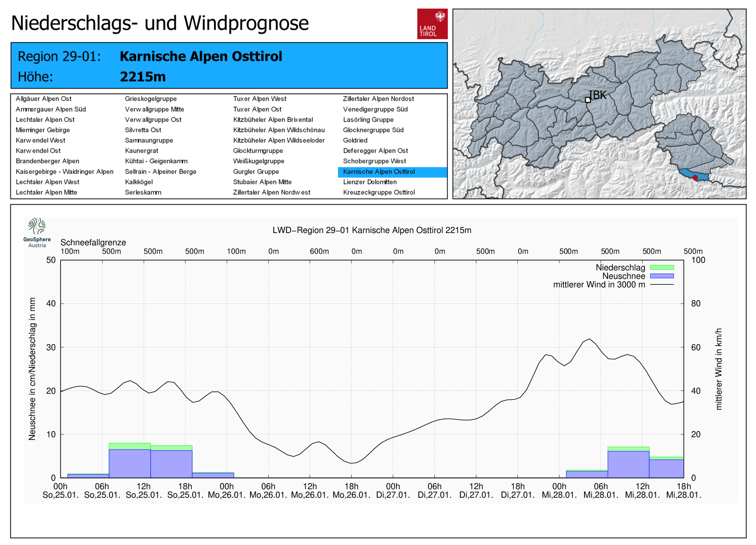
Task: Click the GeoSphere Austria logo
Action: pyautogui.click(x=37, y=232)
